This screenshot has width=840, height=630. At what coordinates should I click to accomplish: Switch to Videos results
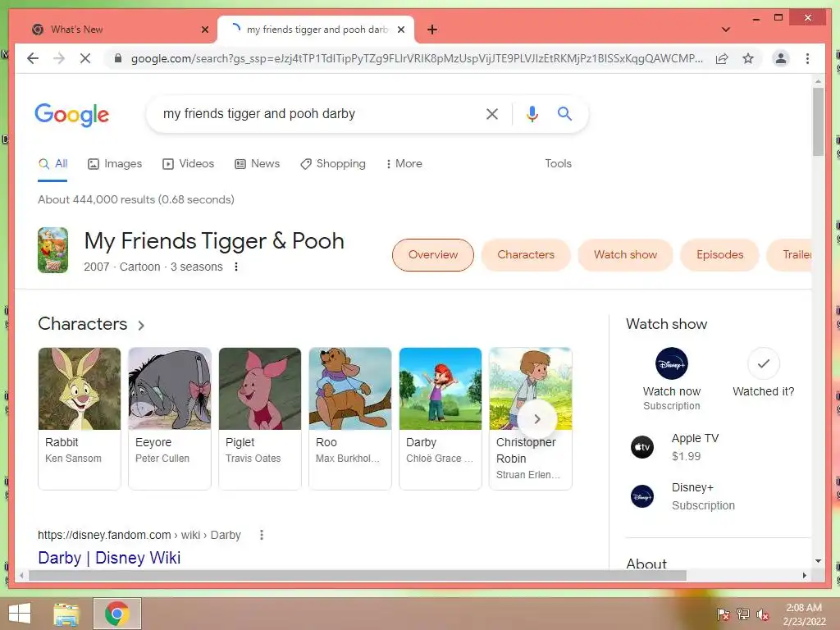point(188,164)
